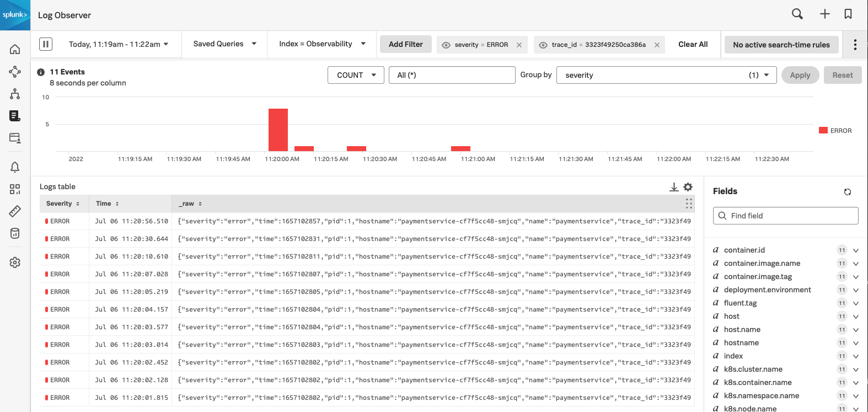Viewport: 868px width, 412px height.
Task: Click the ERROR legend color swatch
Action: (823, 131)
